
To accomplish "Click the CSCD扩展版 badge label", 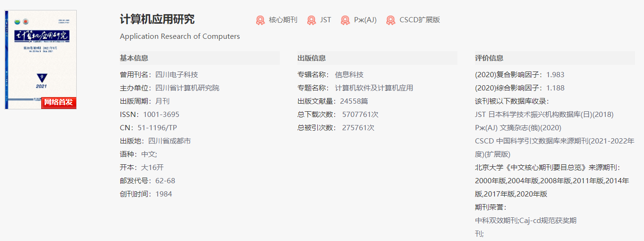I will (x=420, y=20).
